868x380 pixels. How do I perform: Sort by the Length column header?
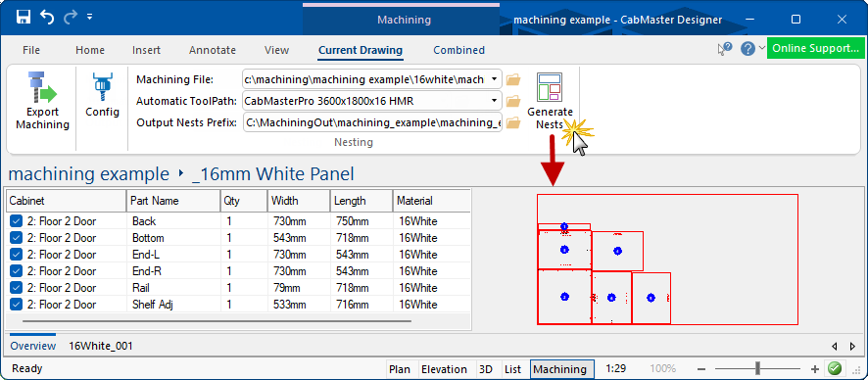[x=362, y=201]
